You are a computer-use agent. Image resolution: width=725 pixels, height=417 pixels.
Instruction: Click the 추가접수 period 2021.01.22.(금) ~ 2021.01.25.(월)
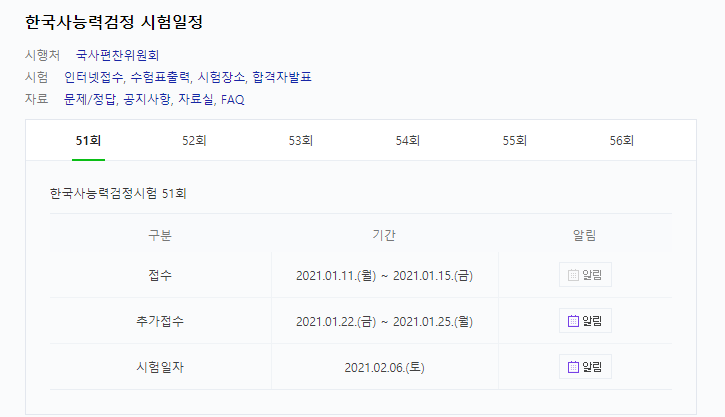[x=384, y=321]
